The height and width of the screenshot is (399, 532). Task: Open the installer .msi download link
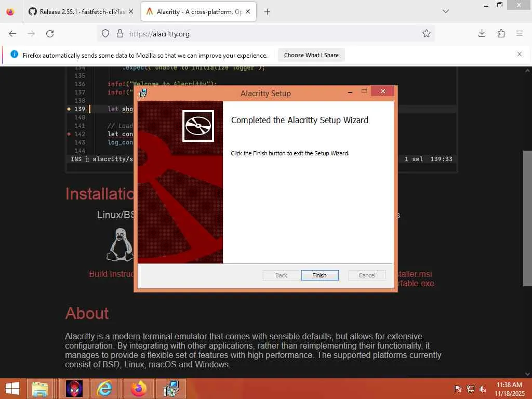415,274
